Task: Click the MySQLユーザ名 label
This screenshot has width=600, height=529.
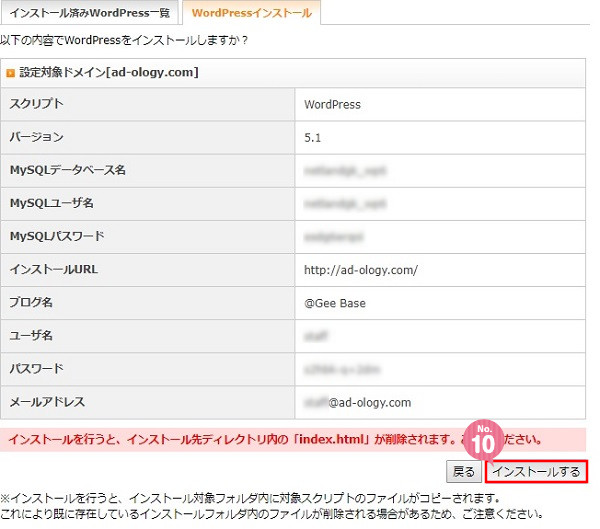Action: click(52, 203)
